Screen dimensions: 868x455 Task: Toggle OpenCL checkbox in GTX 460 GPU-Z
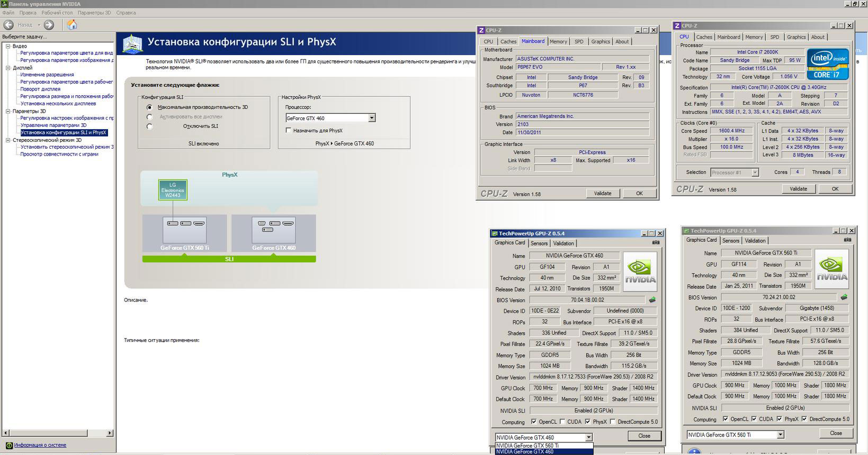coord(534,422)
